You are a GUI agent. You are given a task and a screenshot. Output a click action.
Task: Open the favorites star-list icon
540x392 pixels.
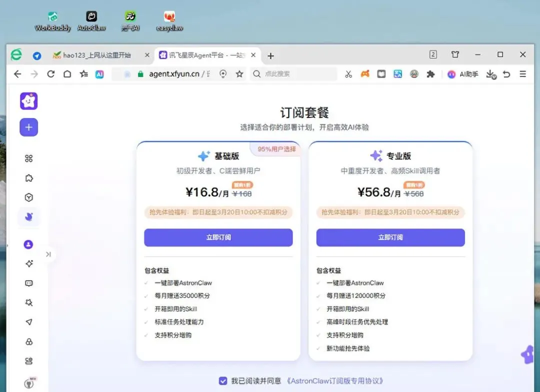coord(83,74)
